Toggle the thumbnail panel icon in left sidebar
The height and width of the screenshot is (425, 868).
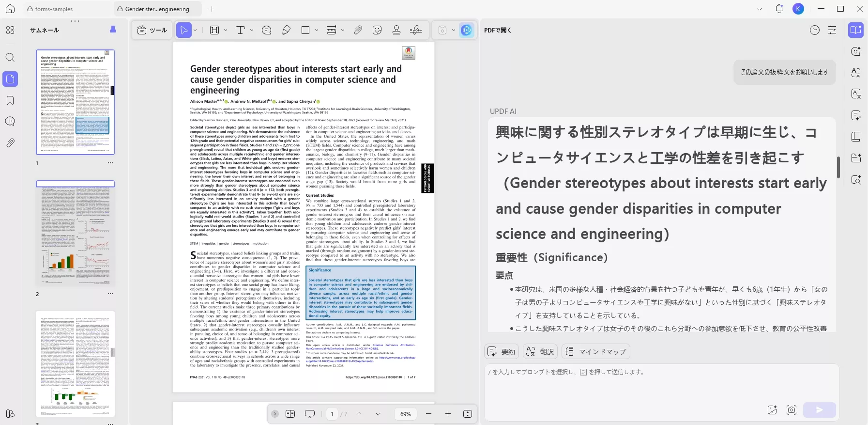point(10,79)
